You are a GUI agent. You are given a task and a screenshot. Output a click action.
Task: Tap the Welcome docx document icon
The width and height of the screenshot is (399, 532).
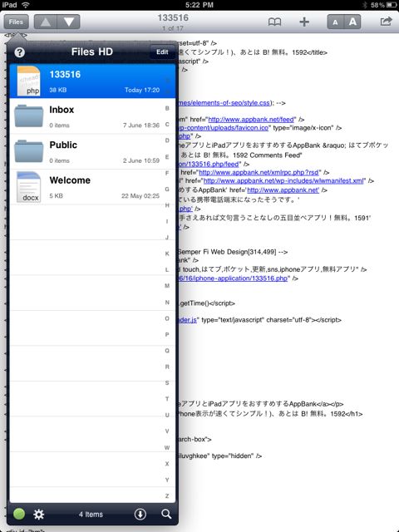click(x=29, y=187)
